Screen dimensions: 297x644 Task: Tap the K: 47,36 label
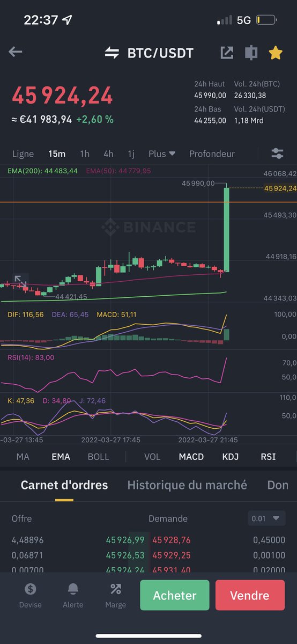coord(21,401)
